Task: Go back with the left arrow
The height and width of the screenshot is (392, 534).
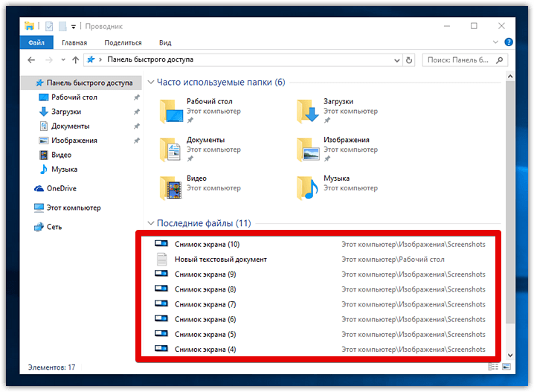Action: click(x=31, y=60)
